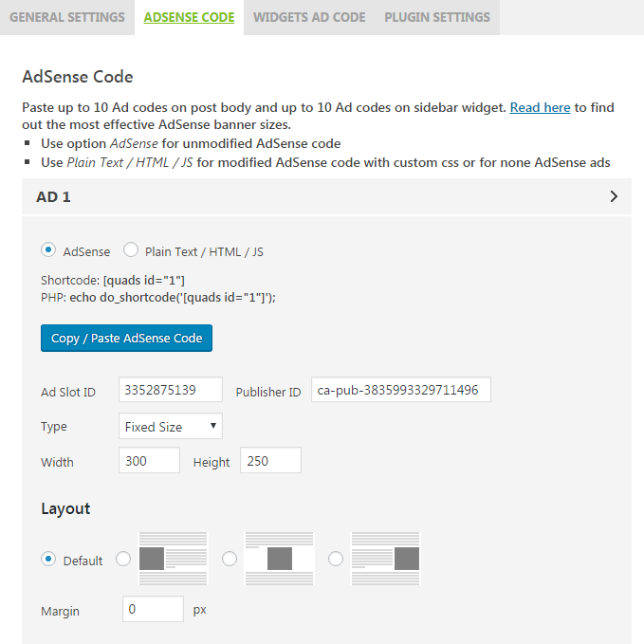This screenshot has width=644, height=644.
Task: Click the right-aligned ad layout thumbnail
Action: (385, 559)
